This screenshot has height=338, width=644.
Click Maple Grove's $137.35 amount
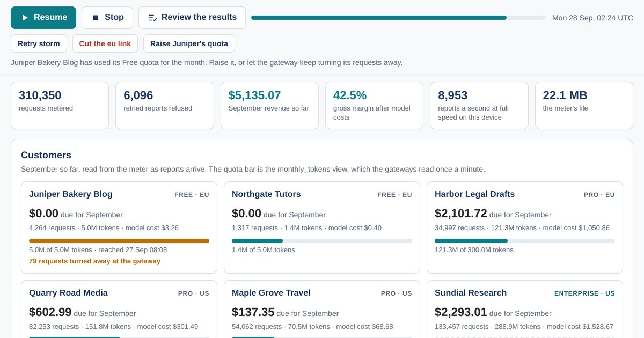coord(253,312)
